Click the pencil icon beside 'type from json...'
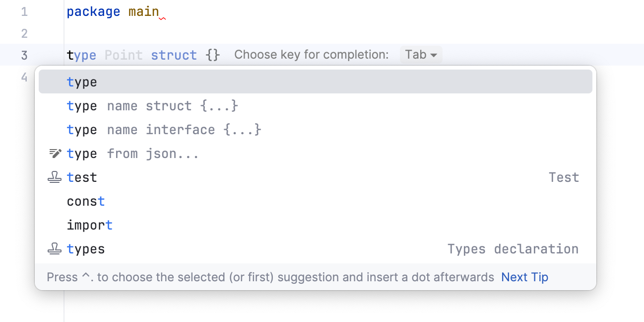The width and height of the screenshot is (644, 322). pyautogui.click(x=55, y=153)
